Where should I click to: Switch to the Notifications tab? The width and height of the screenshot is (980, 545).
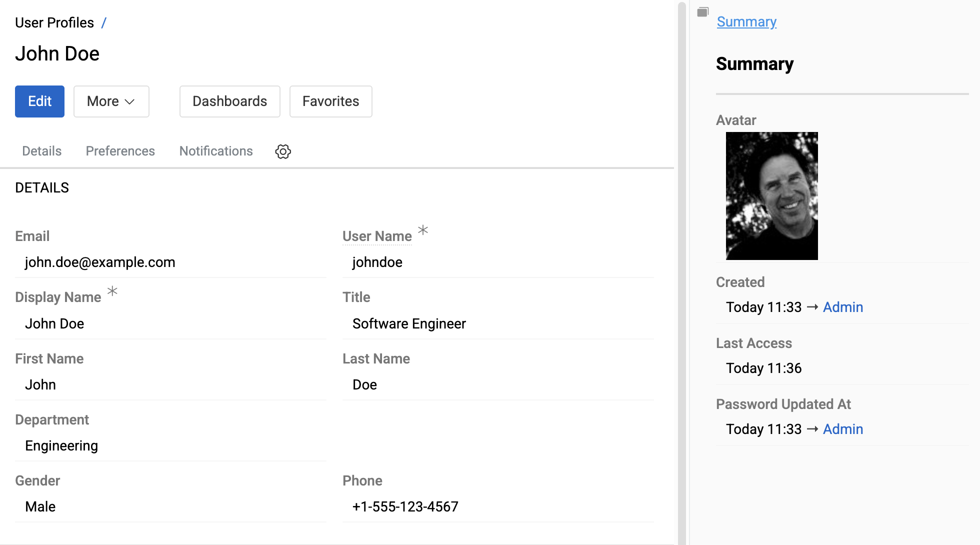pyautogui.click(x=215, y=151)
